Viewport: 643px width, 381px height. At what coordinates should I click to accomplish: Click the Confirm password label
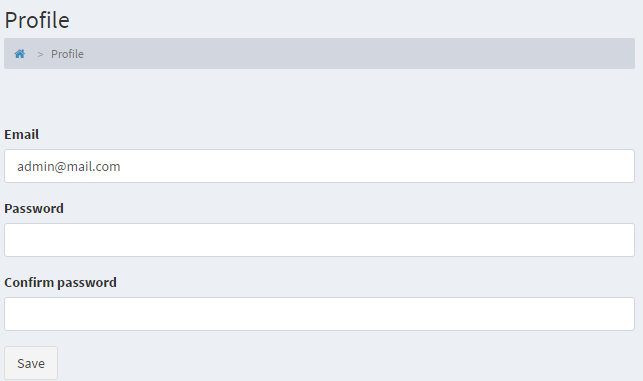(60, 283)
